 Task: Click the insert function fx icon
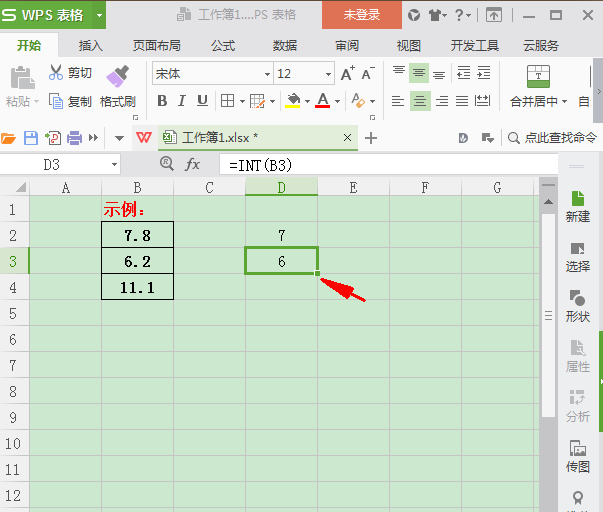(x=193, y=164)
